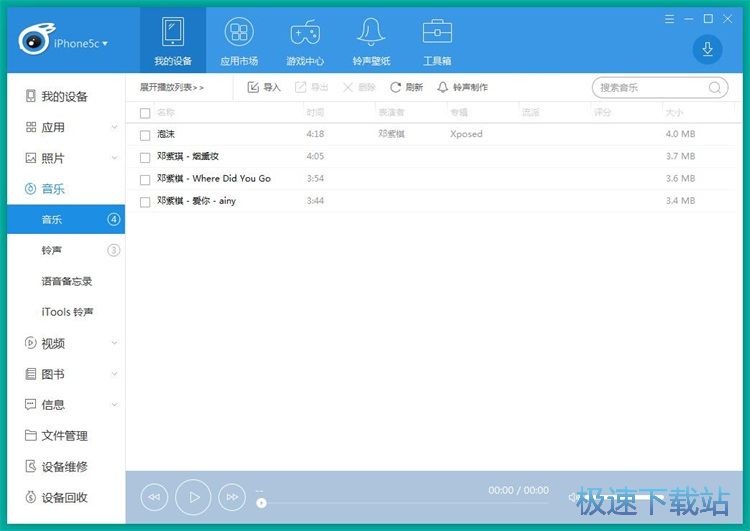Image resolution: width=750 pixels, height=531 pixels.
Task: Check the 泡沫 song checkbox
Action: (x=145, y=135)
